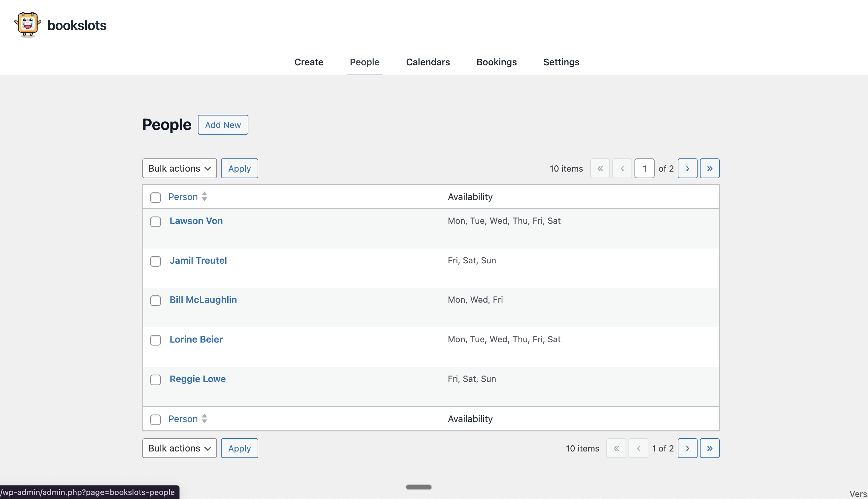Viewport: 868px width, 499px height.
Task: Select Jamil Treutel's row checkbox
Action: [155, 261]
